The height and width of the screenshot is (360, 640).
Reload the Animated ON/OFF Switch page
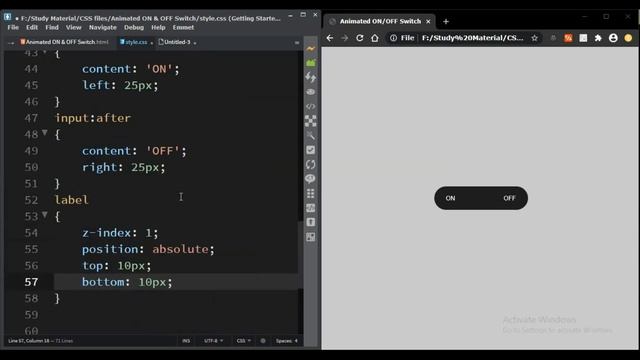pos(360,38)
